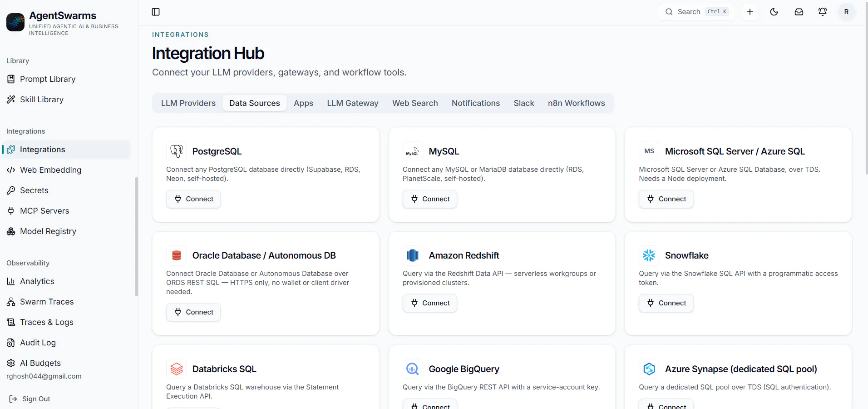Open notifications bell icon
Viewport: 868px width, 409px height.
click(823, 12)
